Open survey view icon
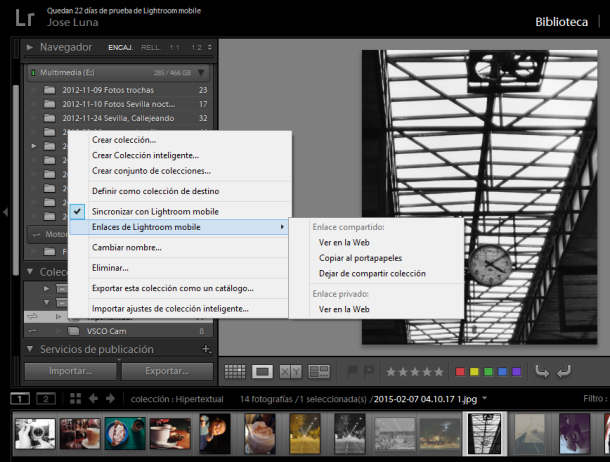This screenshot has width=610, height=462. click(x=319, y=372)
